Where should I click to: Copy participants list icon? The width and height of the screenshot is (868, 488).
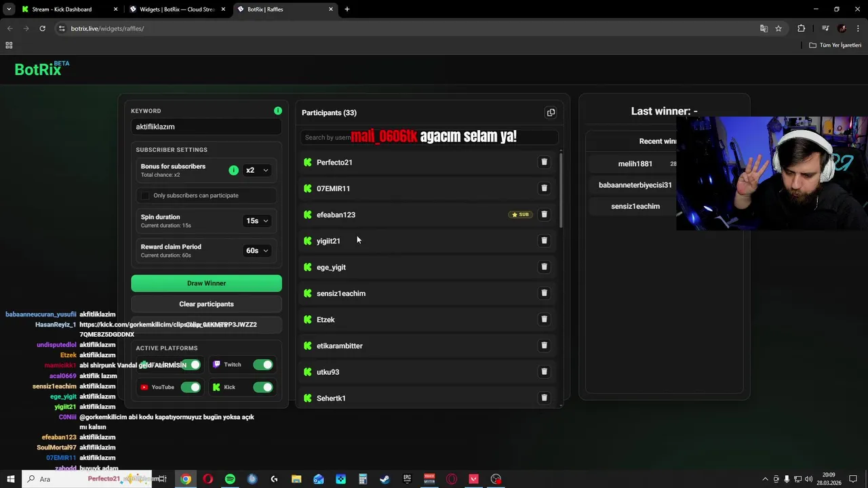551,113
